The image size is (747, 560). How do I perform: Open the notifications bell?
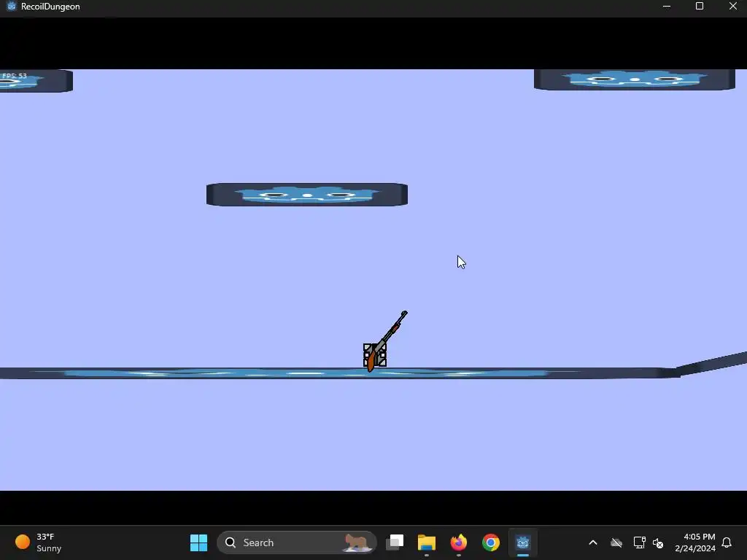(x=727, y=542)
